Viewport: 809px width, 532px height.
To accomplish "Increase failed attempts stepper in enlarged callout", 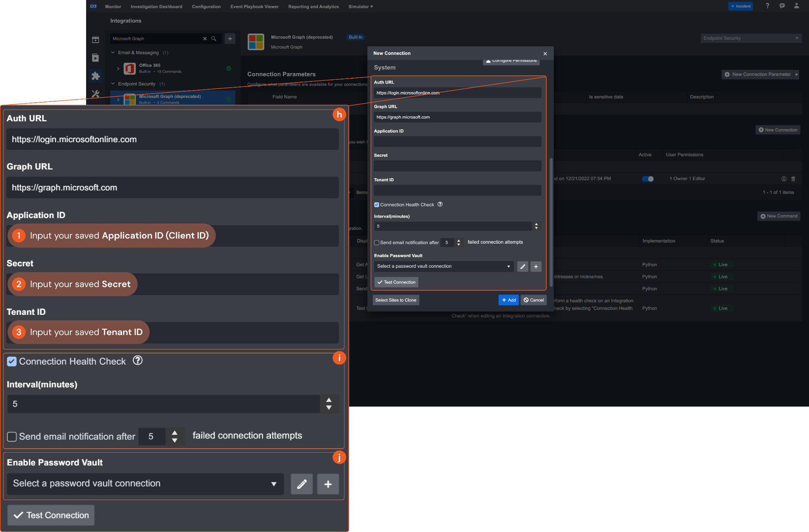I will pos(175,432).
